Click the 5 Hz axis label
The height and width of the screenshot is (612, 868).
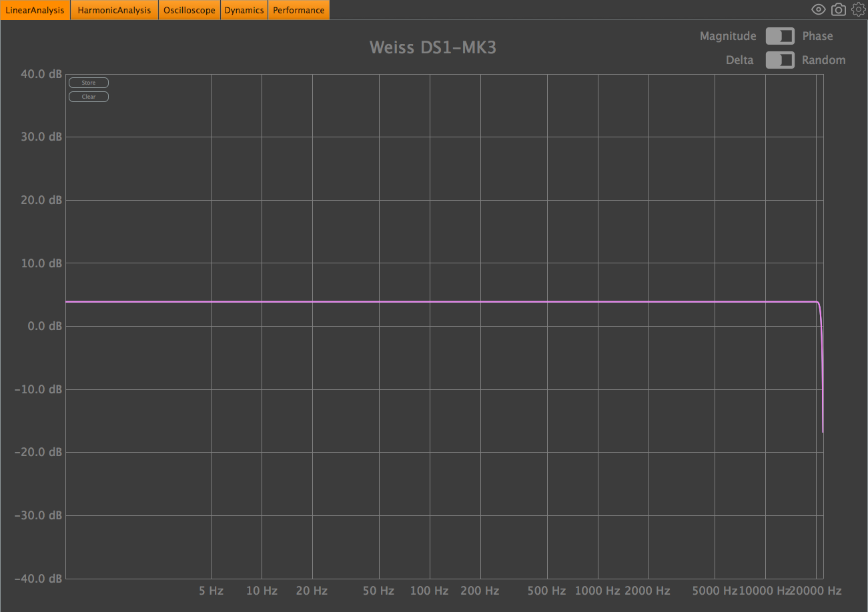point(211,591)
